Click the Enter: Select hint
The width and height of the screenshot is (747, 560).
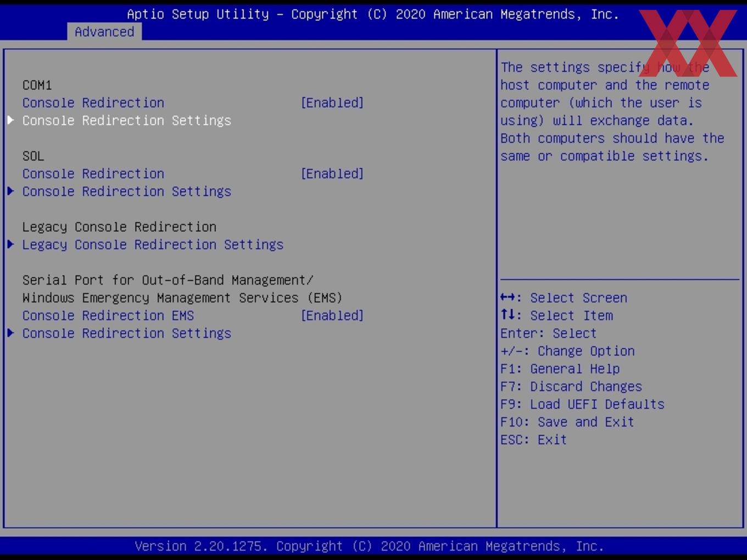tap(548, 333)
